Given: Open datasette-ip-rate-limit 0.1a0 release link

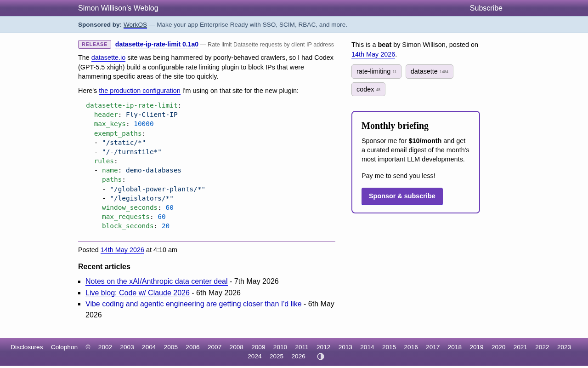Looking at the screenshot, I should coord(157,44).
